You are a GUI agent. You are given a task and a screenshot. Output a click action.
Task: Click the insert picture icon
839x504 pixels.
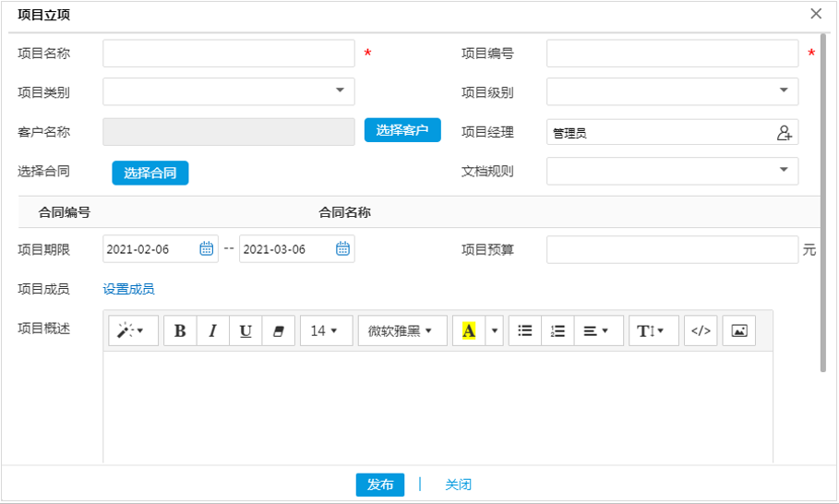point(738,330)
